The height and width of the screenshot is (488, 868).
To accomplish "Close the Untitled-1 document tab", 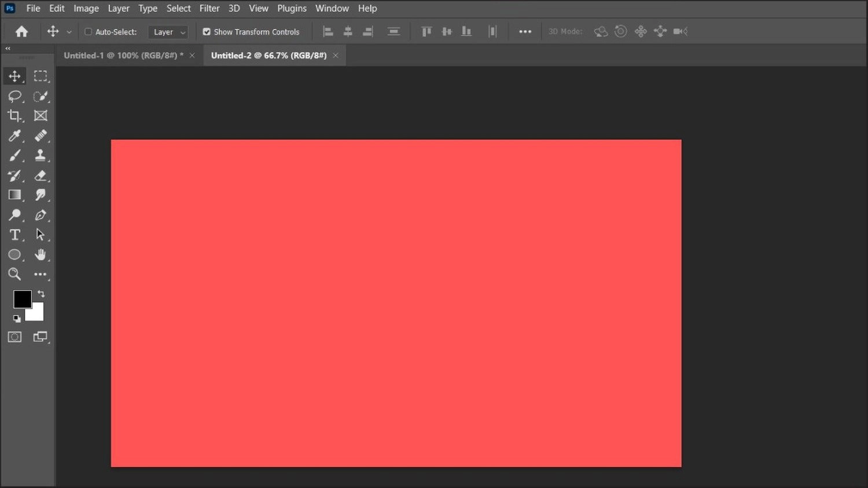I will click(192, 56).
